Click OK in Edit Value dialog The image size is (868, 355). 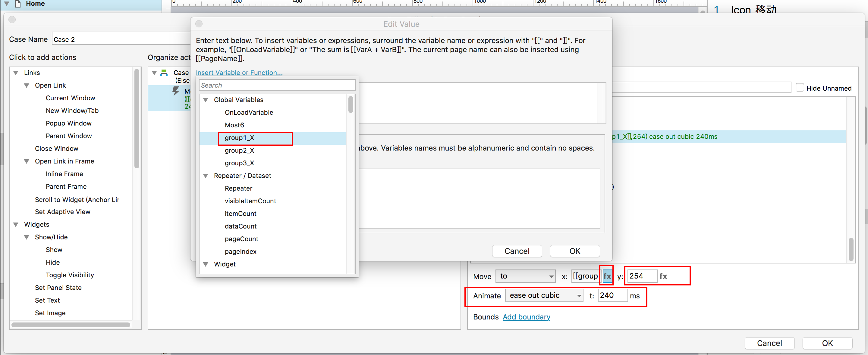click(574, 251)
